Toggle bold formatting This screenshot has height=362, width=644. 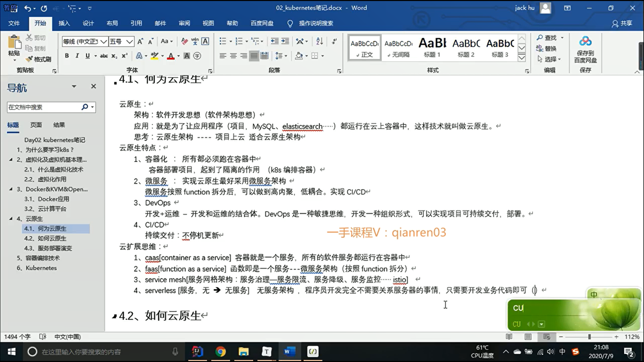(x=67, y=56)
